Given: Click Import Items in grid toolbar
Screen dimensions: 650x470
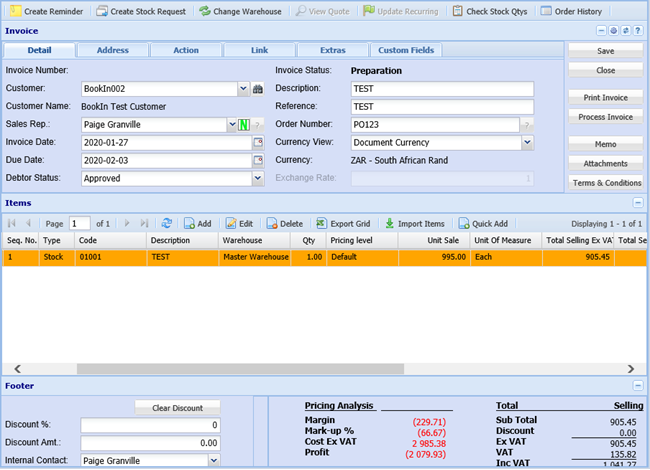Looking at the screenshot, I should point(414,224).
